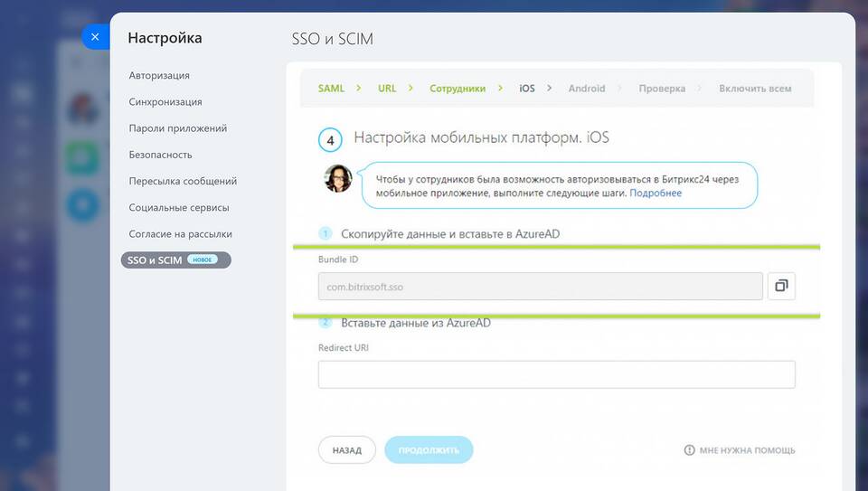Open Согласие на рассылки section

point(181,234)
